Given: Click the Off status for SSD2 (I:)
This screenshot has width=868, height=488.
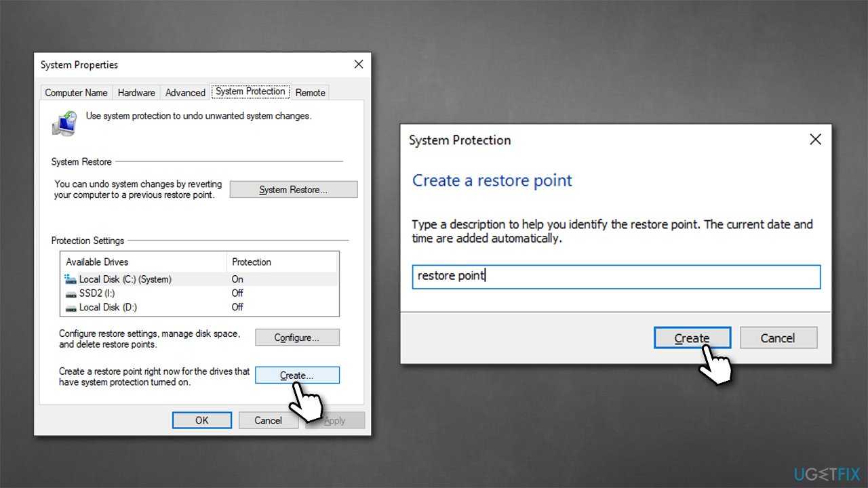Looking at the screenshot, I should click(x=237, y=293).
